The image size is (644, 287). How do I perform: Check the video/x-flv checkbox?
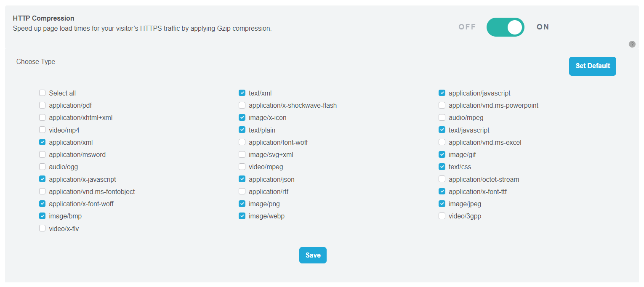42,229
